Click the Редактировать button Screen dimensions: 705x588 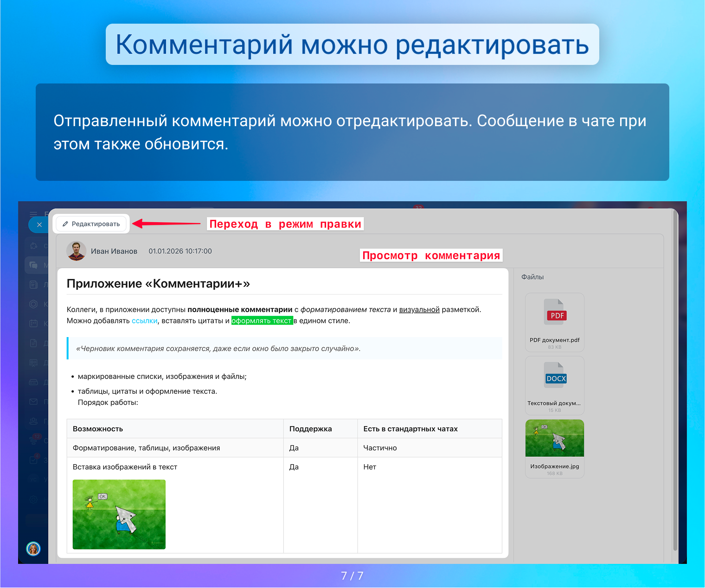pos(91,224)
